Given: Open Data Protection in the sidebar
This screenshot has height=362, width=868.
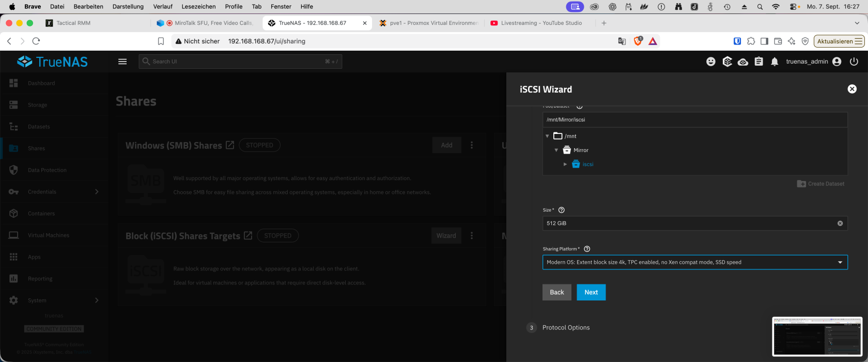Looking at the screenshot, I should click(54, 170).
